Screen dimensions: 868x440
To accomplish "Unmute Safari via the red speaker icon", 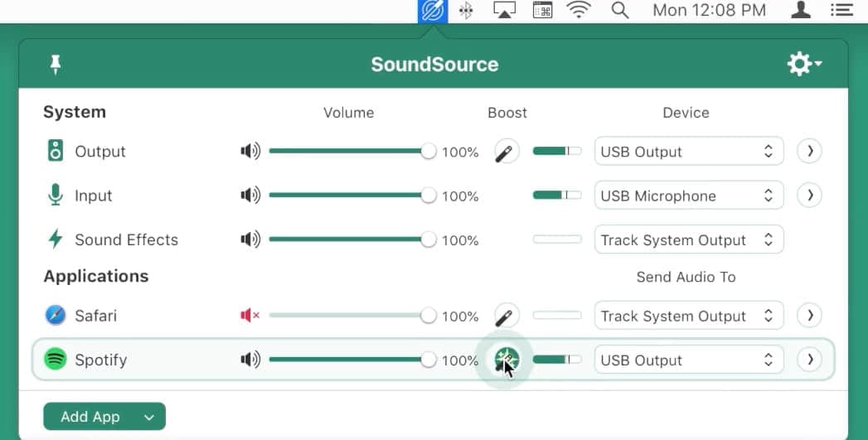I will [250, 316].
